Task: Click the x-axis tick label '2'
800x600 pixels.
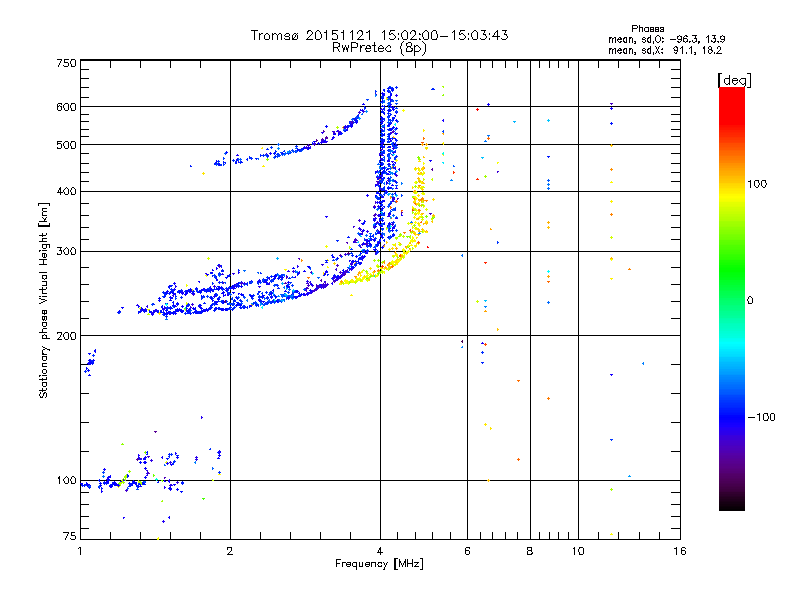Action: 230,551
